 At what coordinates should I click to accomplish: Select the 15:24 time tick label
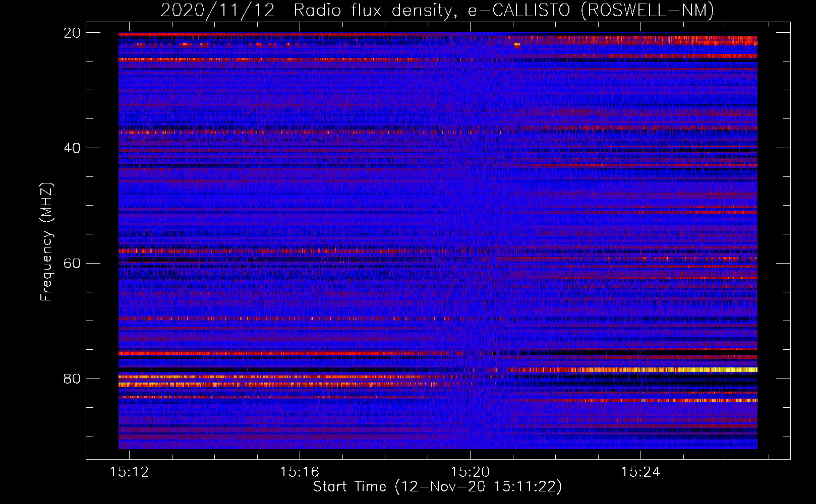(x=641, y=472)
